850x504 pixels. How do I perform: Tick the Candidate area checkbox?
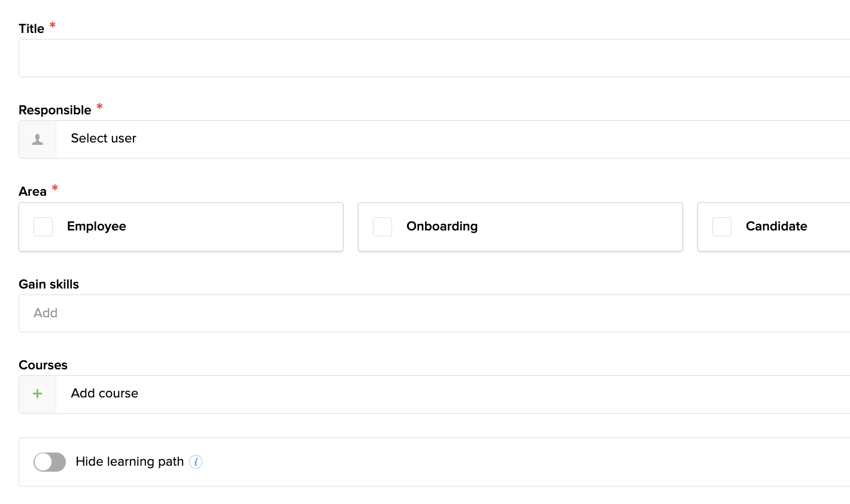[722, 227]
